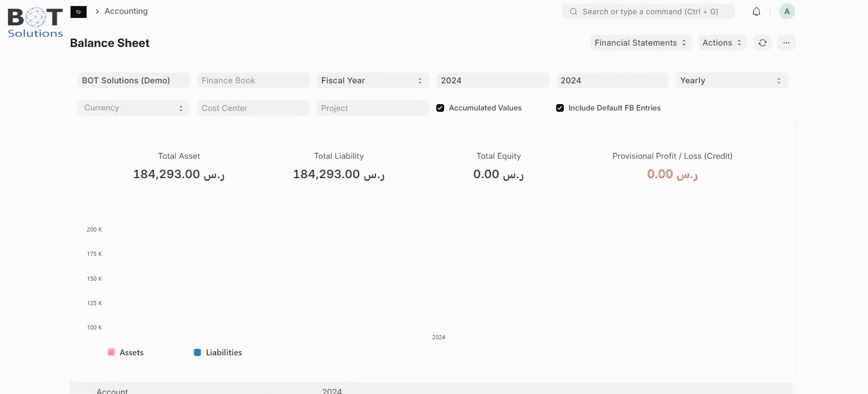This screenshot has width=868, height=394.
Task: Expand the Currency dropdown
Action: [x=134, y=108]
